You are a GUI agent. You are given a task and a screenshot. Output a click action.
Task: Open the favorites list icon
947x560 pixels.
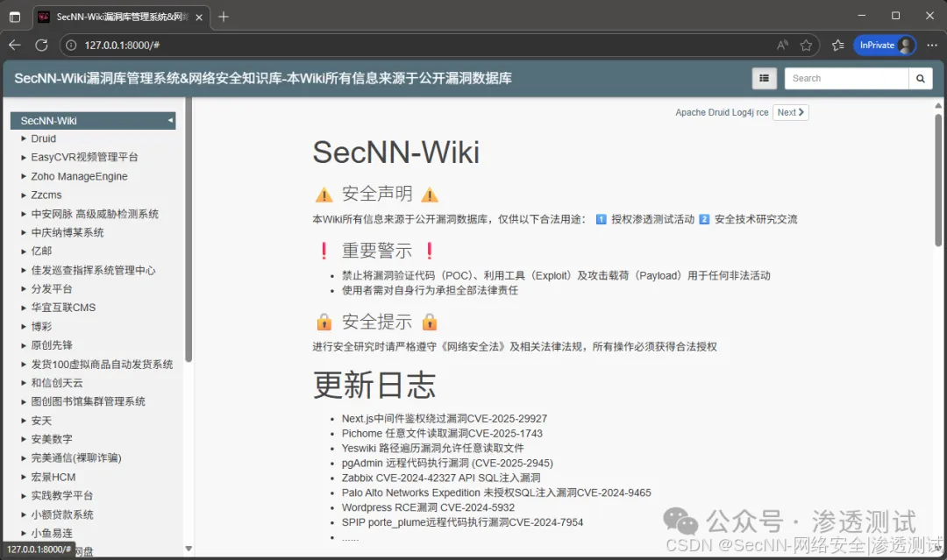[x=837, y=46]
